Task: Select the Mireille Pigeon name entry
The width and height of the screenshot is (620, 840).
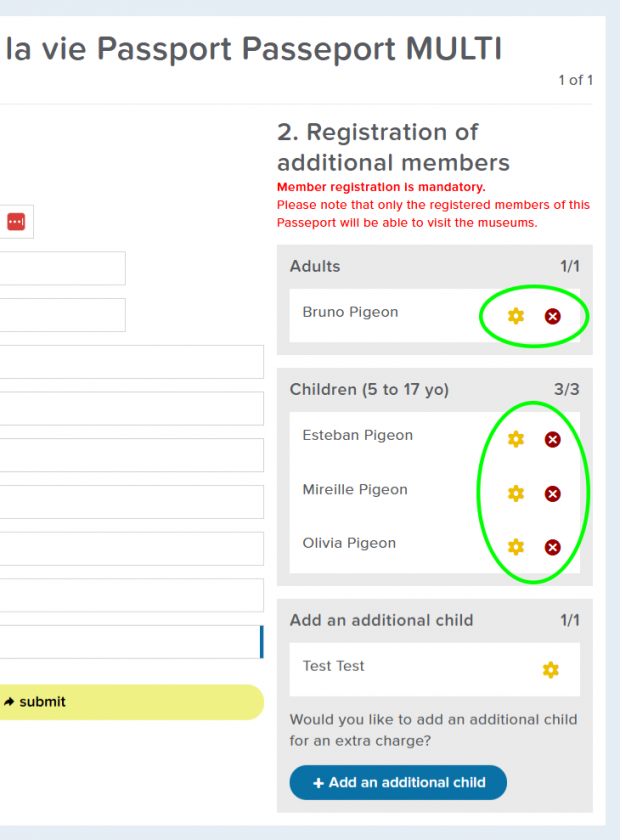Action: coord(355,489)
